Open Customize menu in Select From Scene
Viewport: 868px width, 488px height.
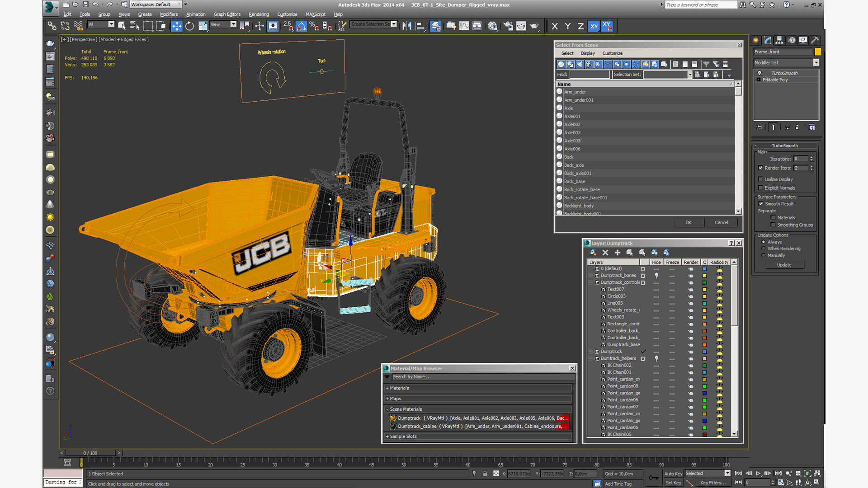[x=612, y=53]
